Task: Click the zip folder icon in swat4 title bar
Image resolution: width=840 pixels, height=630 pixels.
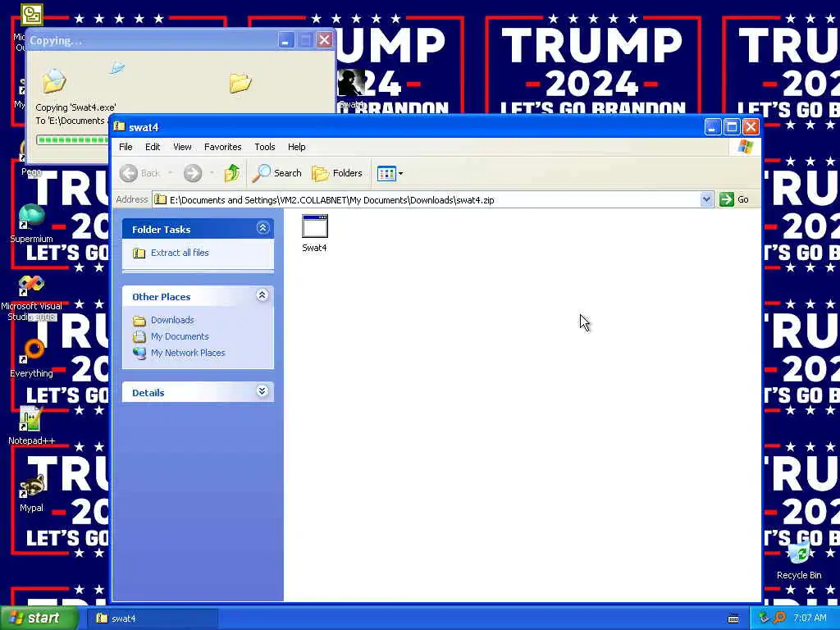Action: coord(120,126)
